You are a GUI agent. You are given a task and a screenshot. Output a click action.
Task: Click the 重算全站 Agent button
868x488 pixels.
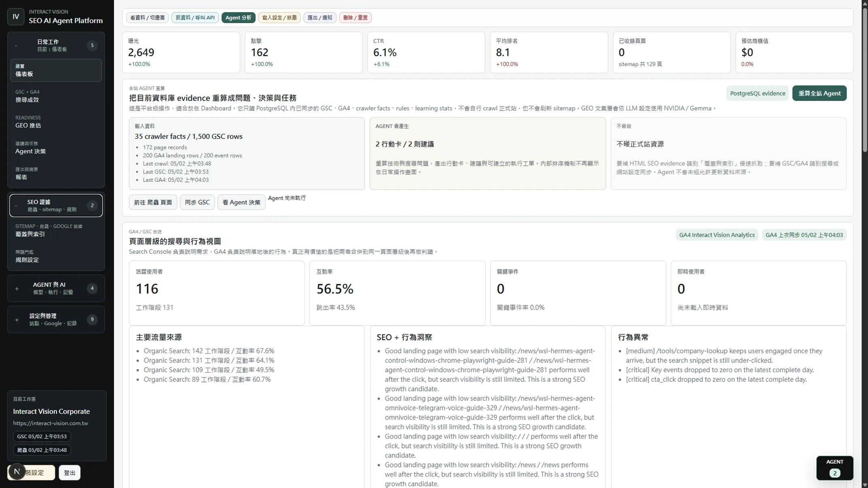(x=819, y=93)
